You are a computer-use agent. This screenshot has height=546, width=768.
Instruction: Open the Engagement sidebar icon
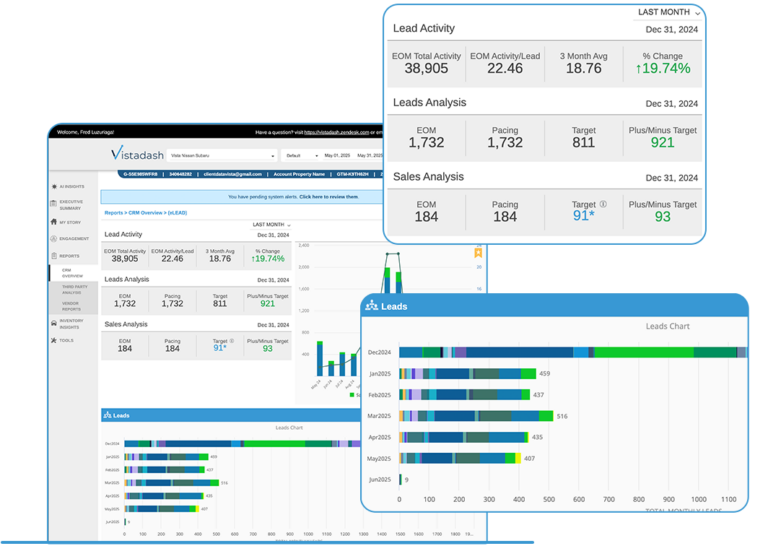click(x=53, y=238)
